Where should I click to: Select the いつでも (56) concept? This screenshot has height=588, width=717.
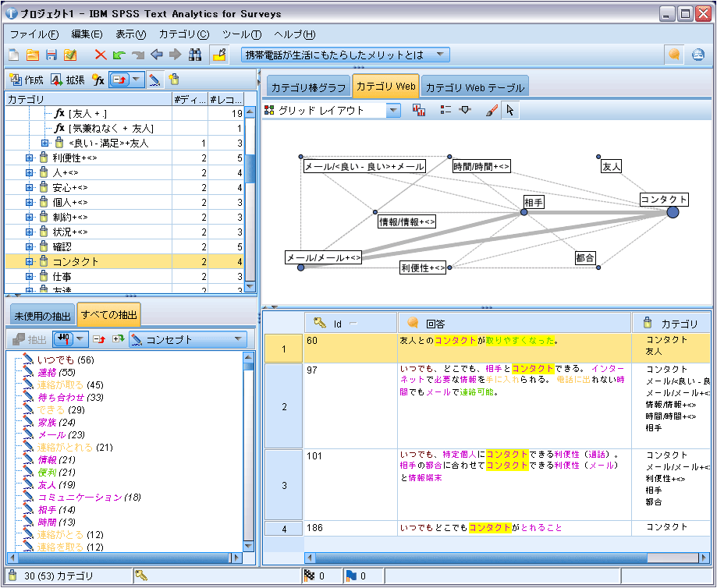pyautogui.click(x=66, y=360)
